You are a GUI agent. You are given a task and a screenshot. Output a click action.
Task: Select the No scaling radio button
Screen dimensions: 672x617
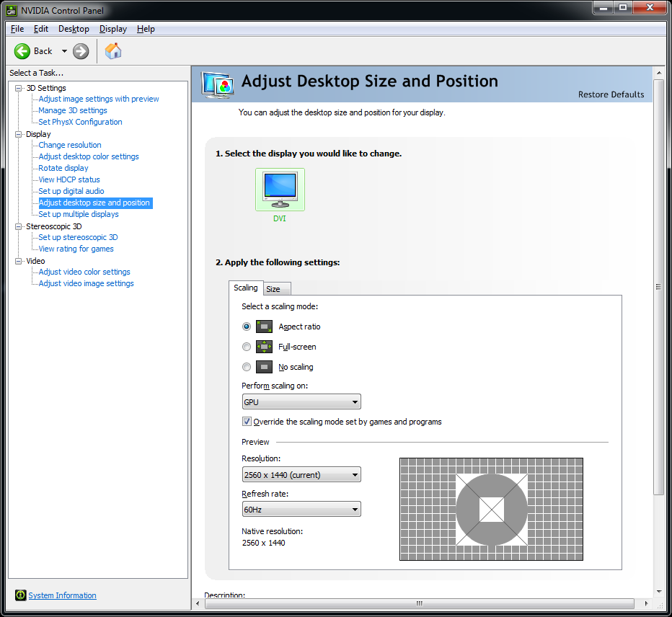(247, 367)
